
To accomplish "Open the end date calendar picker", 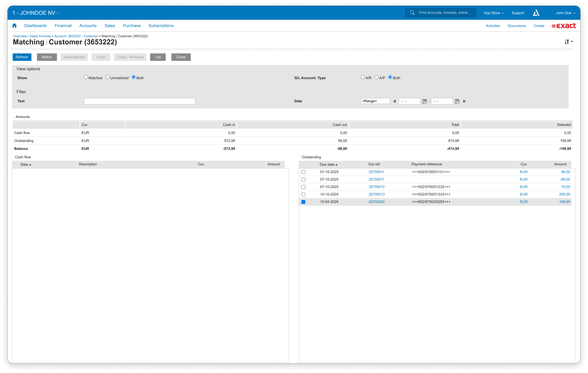I will (x=457, y=101).
